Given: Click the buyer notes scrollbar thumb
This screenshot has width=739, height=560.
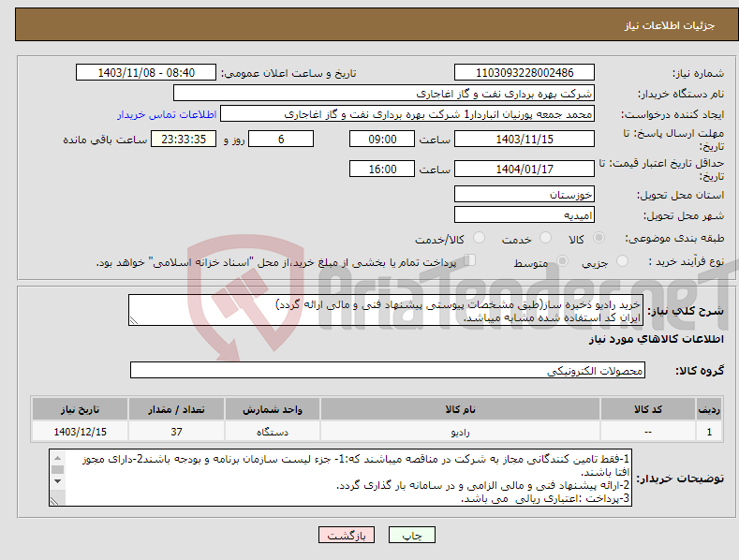Looking at the screenshot, I should [x=57, y=469].
